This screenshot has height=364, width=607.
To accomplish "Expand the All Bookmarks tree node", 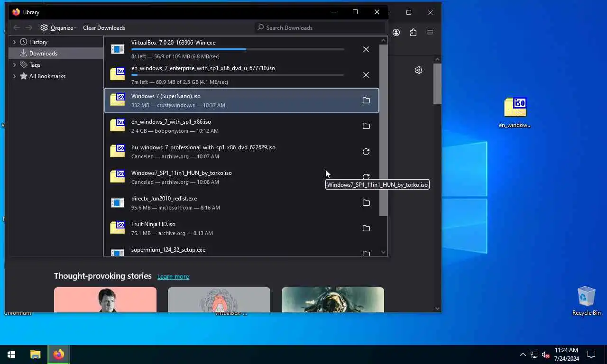I will (x=14, y=76).
